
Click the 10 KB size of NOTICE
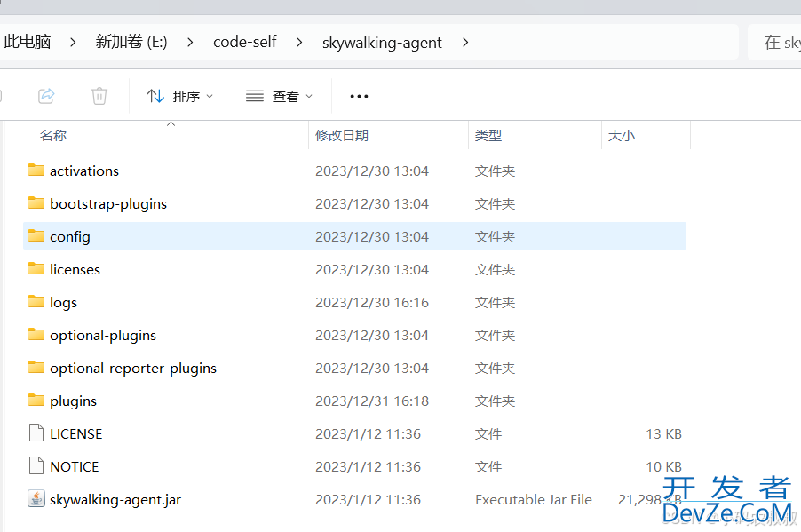tap(663, 466)
